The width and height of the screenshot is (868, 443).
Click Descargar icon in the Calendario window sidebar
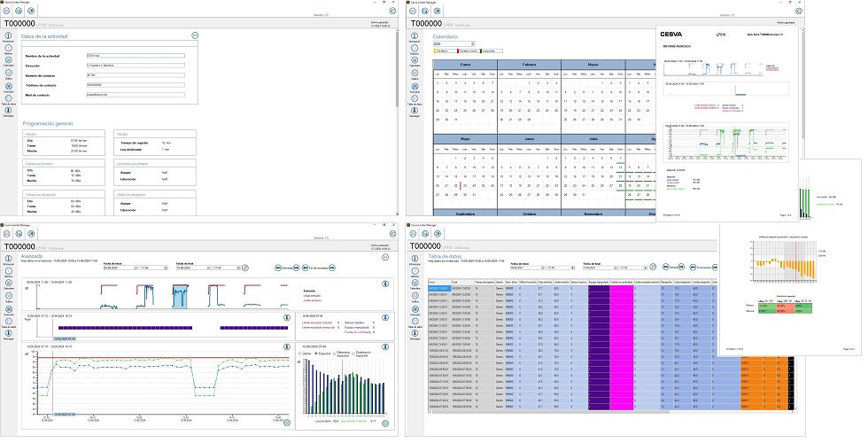coord(415,111)
